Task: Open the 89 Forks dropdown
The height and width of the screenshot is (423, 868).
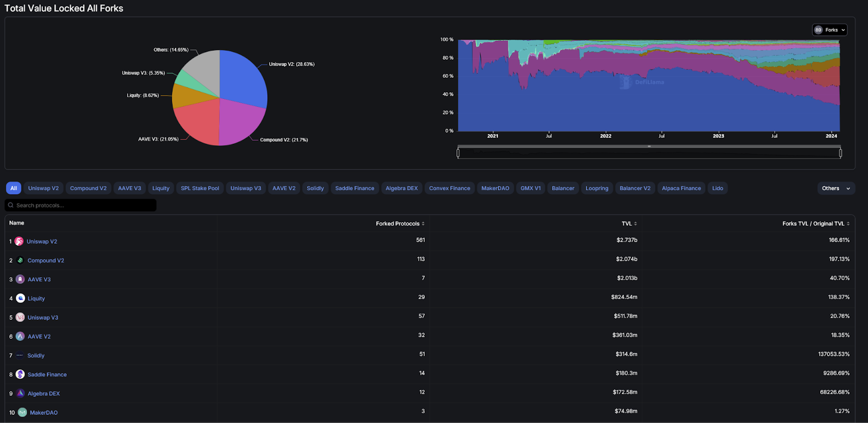Action: [829, 30]
